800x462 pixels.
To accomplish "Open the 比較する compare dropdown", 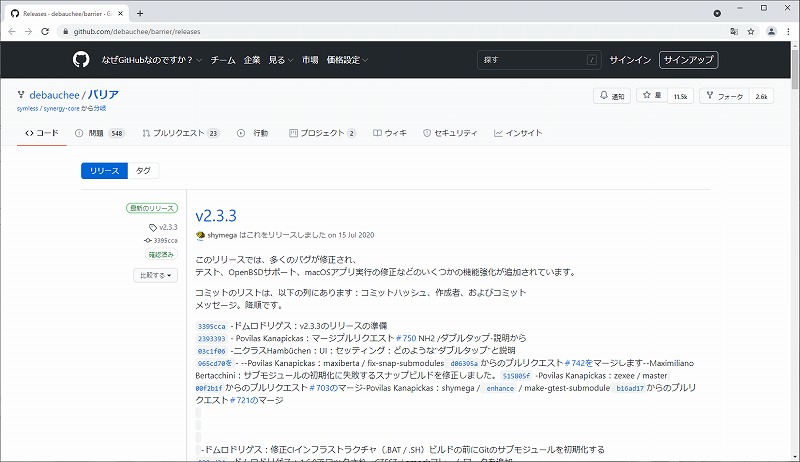I will click(x=156, y=275).
